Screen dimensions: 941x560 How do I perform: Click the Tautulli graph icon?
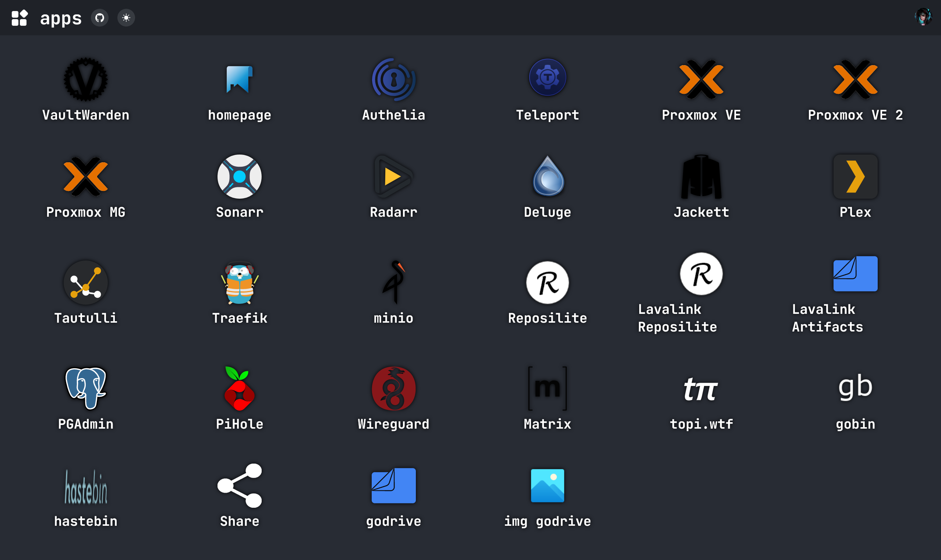(86, 282)
